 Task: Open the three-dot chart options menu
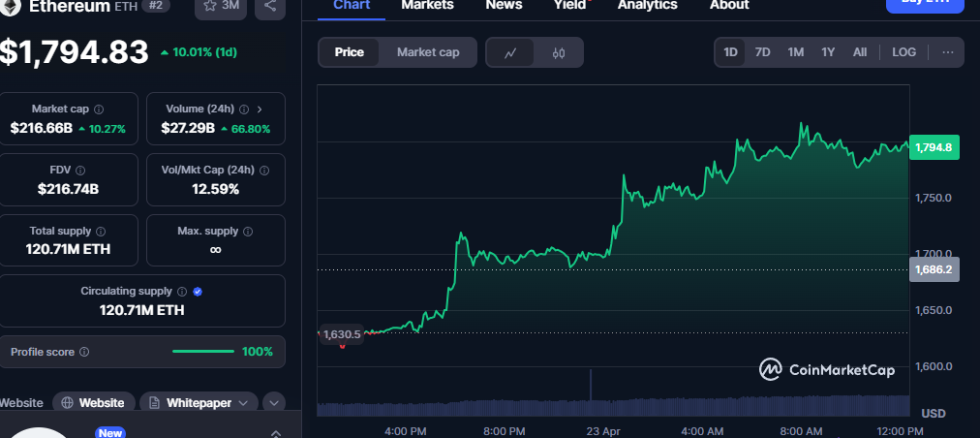click(948, 52)
